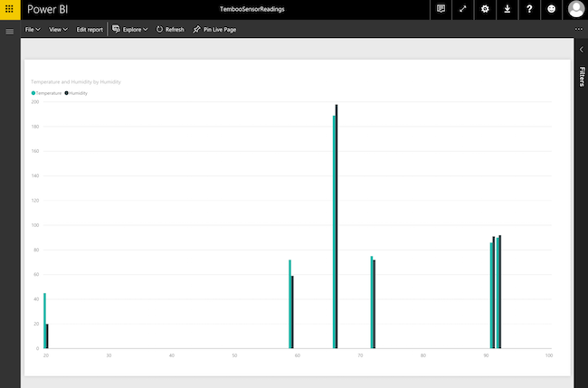Viewport: 588px width, 388px height.
Task: Open the File dropdown menu
Action: [33, 29]
